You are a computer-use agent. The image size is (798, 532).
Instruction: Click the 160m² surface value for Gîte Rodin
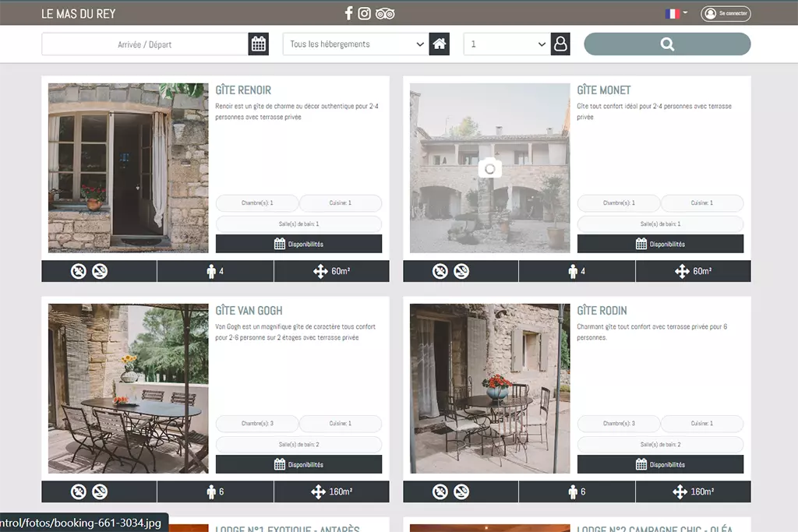(702, 491)
